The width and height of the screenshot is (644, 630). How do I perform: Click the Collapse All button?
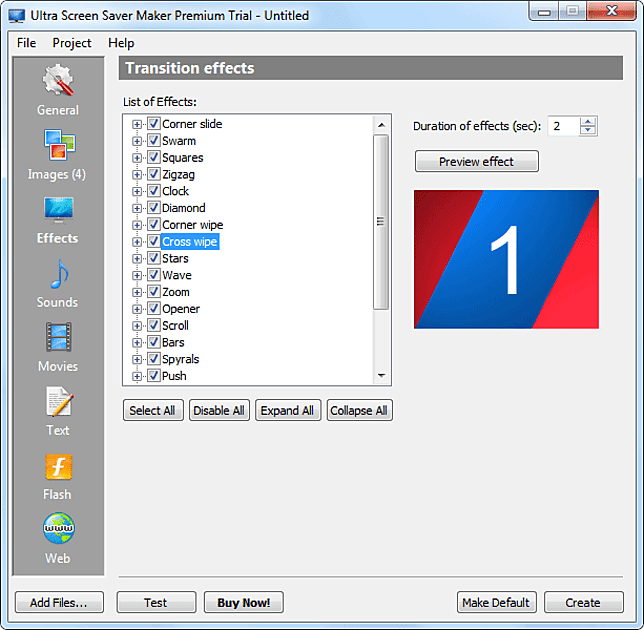359,410
